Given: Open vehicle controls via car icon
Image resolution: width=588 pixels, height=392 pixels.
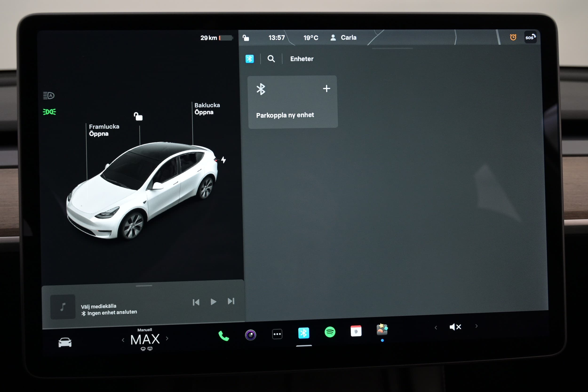Looking at the screenshot, I should pyautogui.click(x=65, y=342).
